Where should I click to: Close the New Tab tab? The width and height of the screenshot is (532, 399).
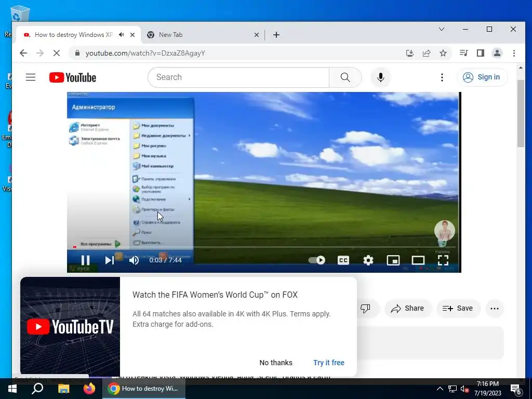coord(257,35)
